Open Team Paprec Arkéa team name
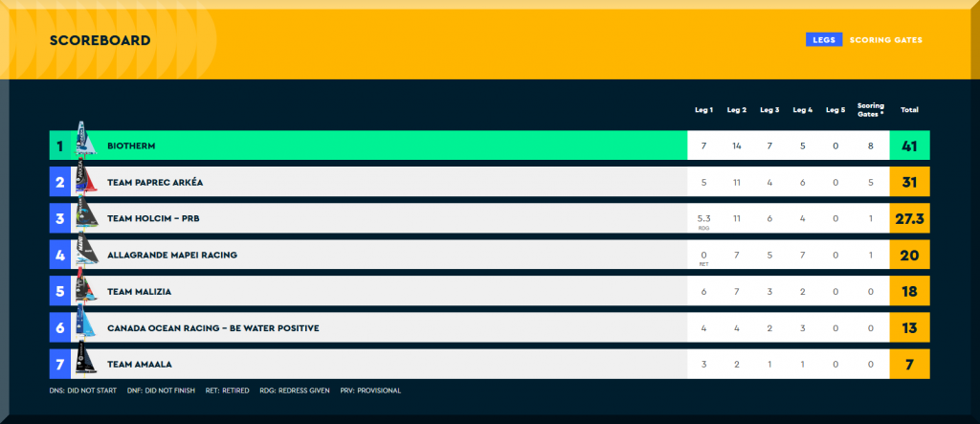Image resolution: width=980 pixels, height=424 pixels. click(x=155, y=182)
